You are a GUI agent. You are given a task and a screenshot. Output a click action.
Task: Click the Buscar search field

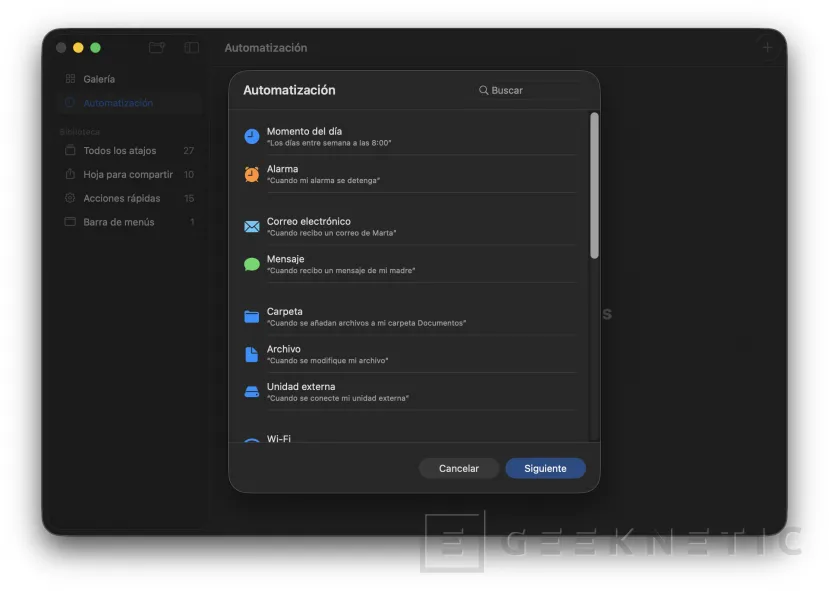coord(530,90)
